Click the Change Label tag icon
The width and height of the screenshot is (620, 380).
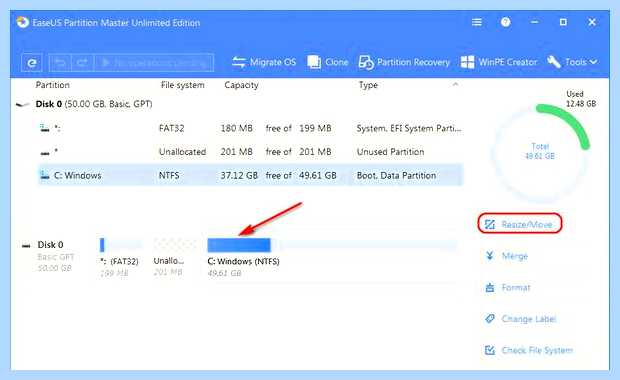point(490,319)
